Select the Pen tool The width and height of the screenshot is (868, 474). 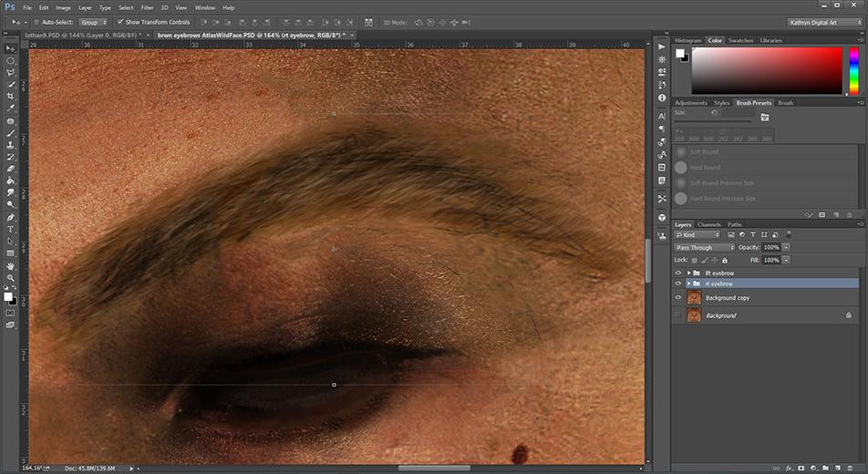pyautogui.click(x=10, y=217)
